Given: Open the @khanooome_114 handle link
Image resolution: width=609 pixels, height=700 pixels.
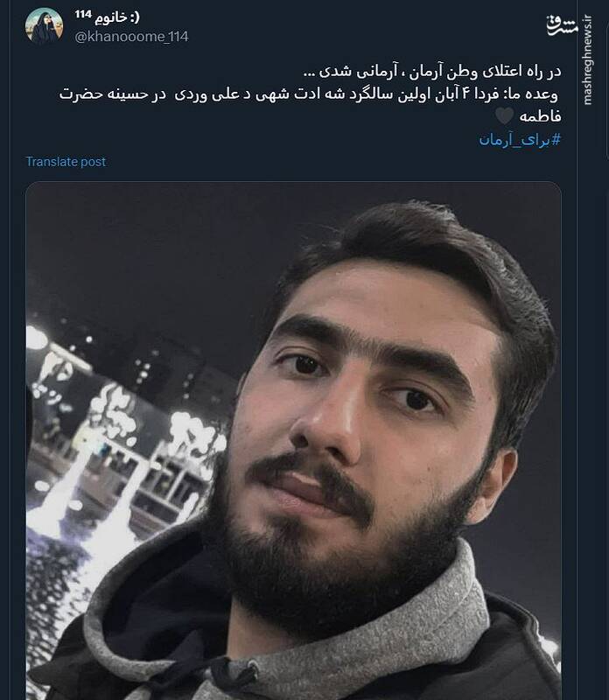Looking at the screenshot, I should click(132, 37).
